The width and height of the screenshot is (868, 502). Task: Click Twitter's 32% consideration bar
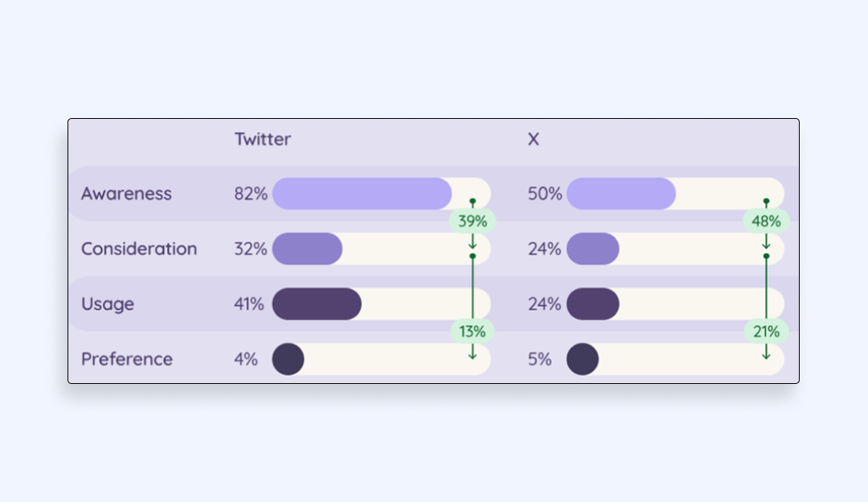click(x=307, y=248)
